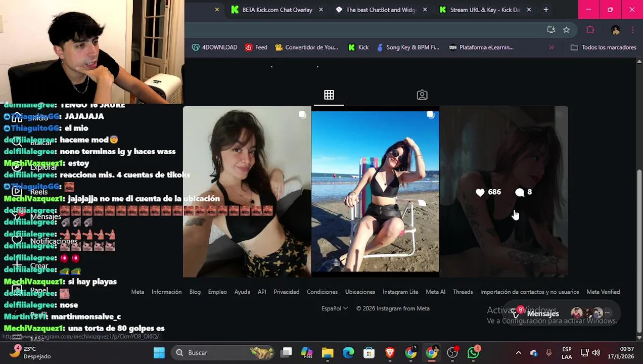Viewport: 643px width, 364px height.
Task: Click the install app icon in address bar
Action: (551, 30)
